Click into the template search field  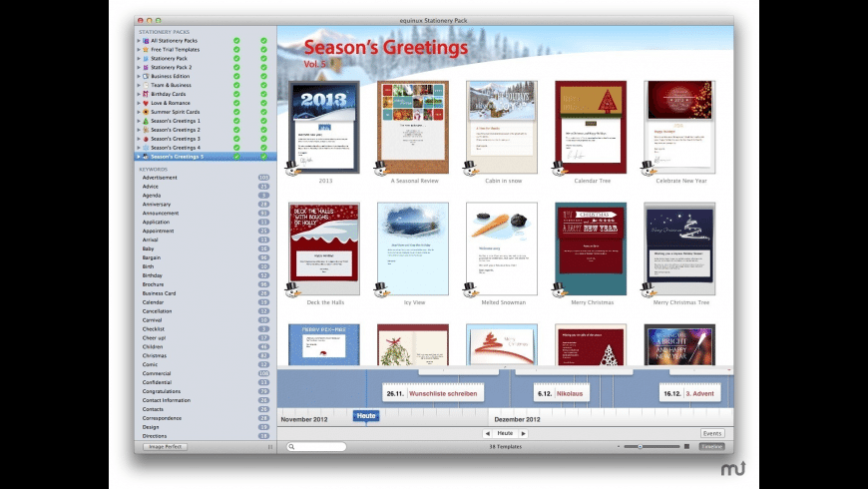(x=316, y=447)
